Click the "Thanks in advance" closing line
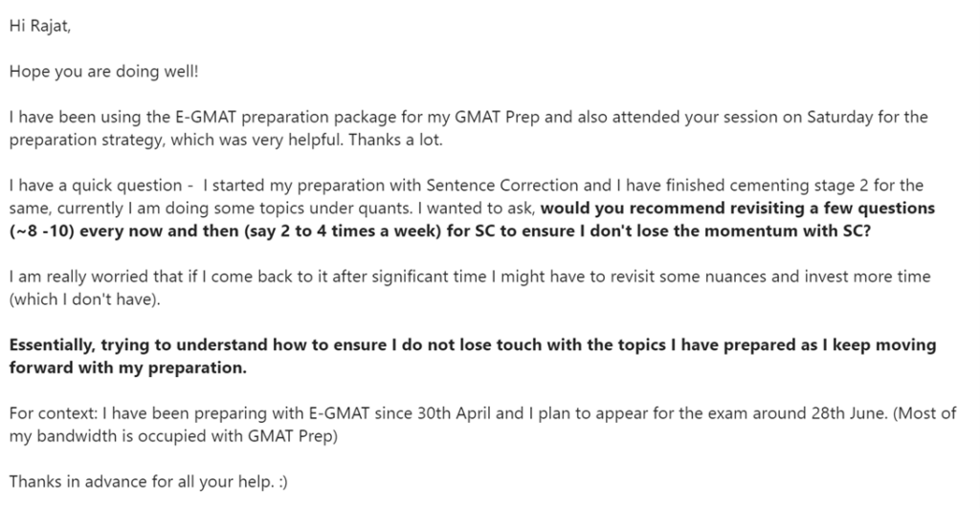This screenshot has height=508, width=980. 148,482
